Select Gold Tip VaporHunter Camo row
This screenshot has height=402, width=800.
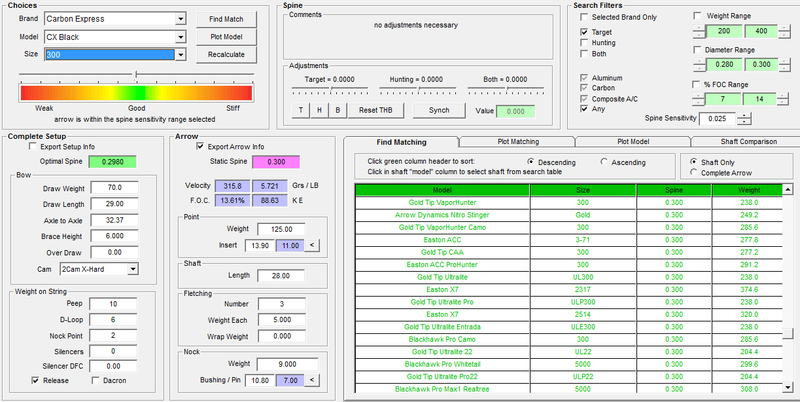(442, 228)
